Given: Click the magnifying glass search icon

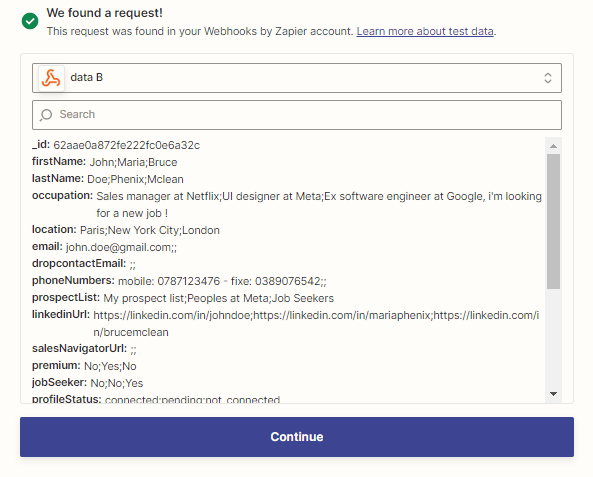Looking at the screenshot, I should tap(46, 115).
